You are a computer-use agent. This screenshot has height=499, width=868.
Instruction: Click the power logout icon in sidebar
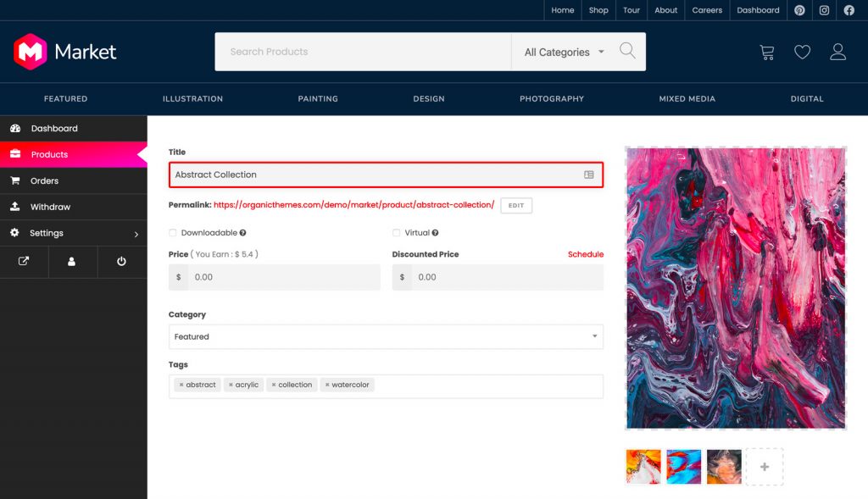pos(121,262)
